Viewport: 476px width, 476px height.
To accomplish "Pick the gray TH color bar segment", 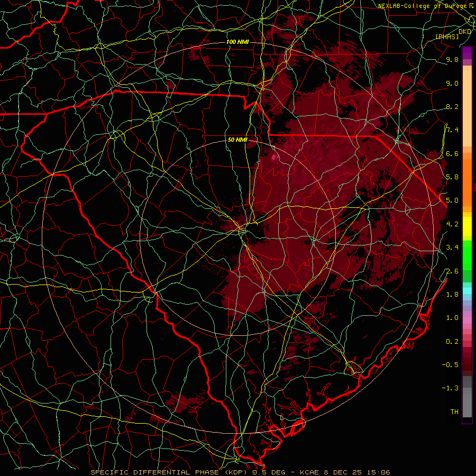I will click(467, 405).
